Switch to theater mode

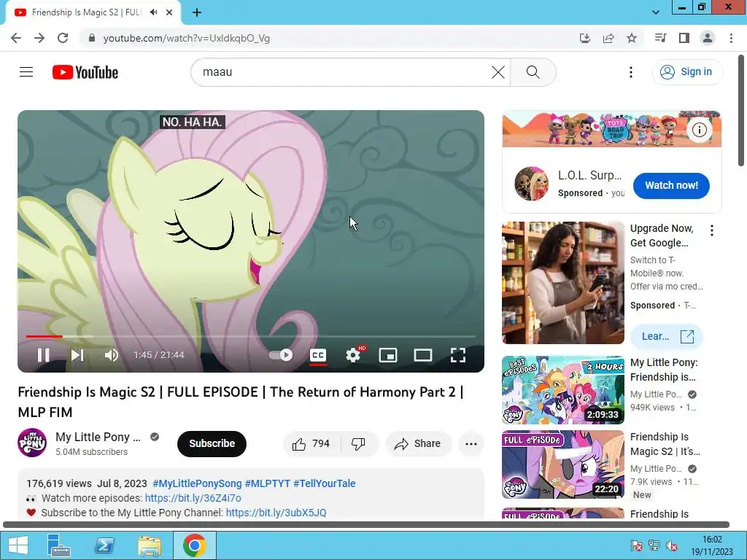pyautogui.click(x=423, y=355)
